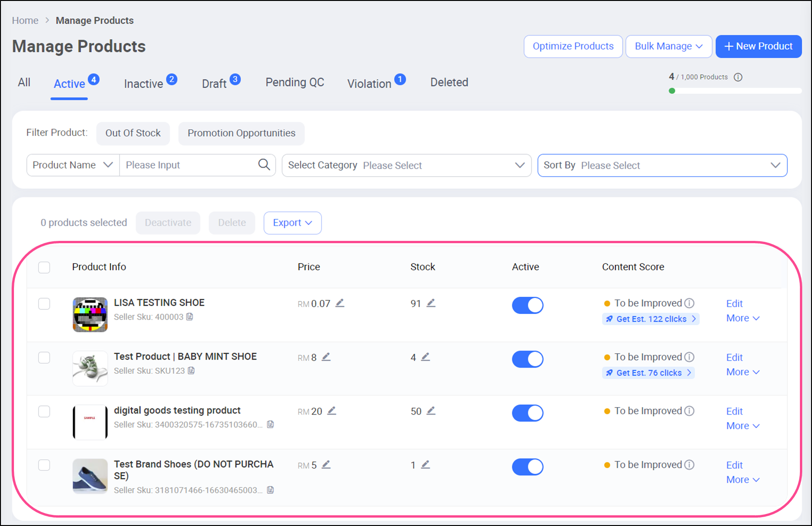Expand the Sort By dropdown
Image resolution: width=812 pixels, height=526 pixels.
pyautogui.click(x=662, y=165)
